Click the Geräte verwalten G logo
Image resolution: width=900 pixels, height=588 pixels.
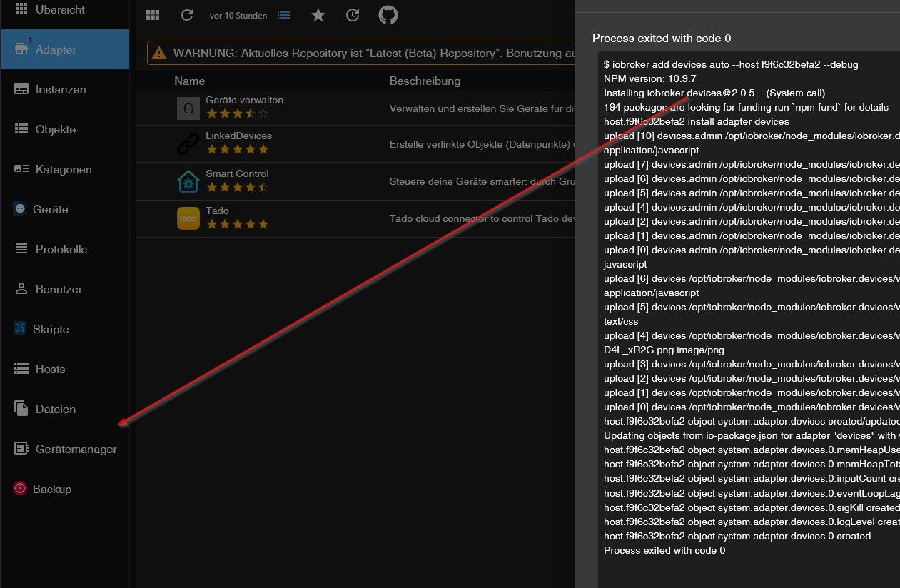pyautogui.click(x=188, y=108)
